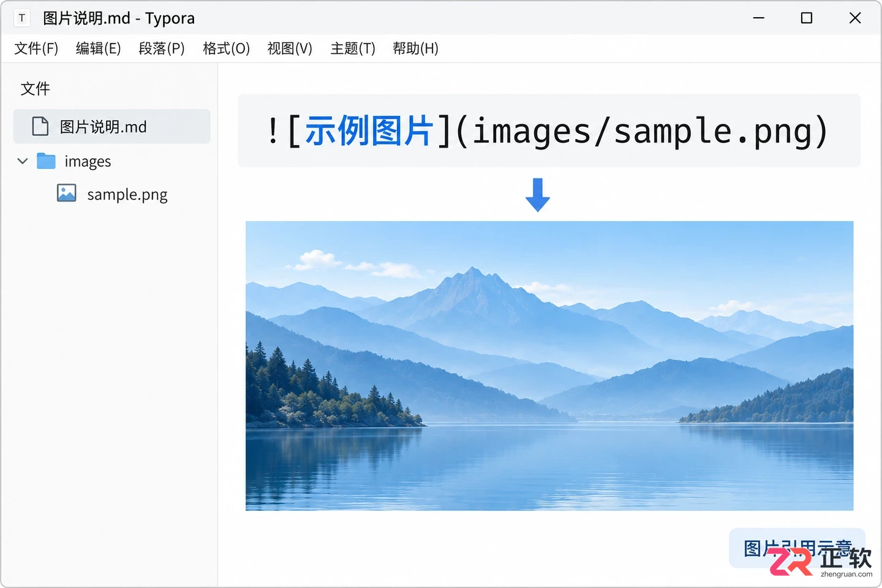Viewport: 882px width, 588px height.
Task: Open sample.png file name in sidebar
Action: pyautogui.click(x=127, y=195)
